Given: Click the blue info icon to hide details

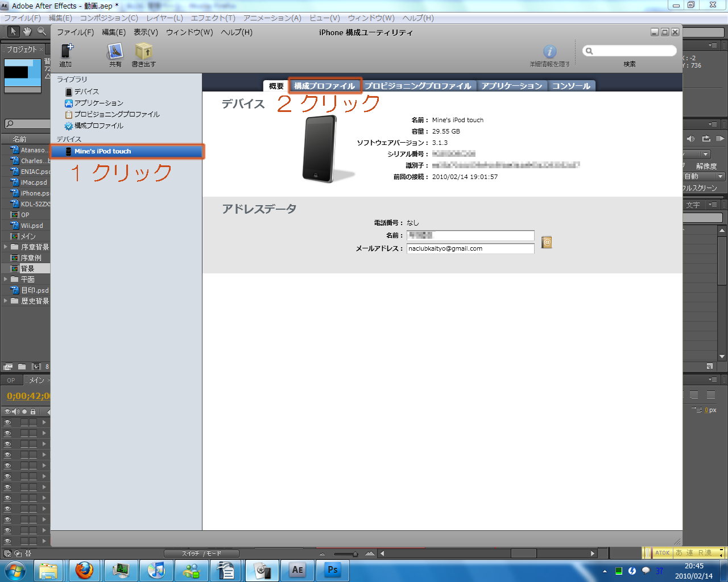Looking at the screenshot, I should [x=550, y=52].
